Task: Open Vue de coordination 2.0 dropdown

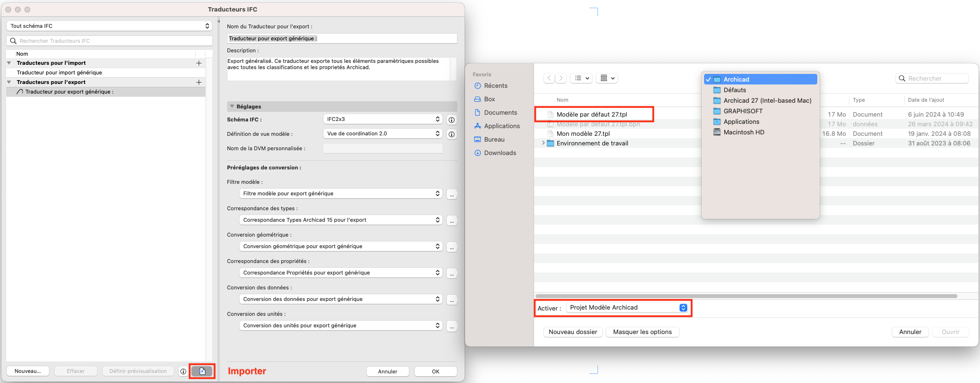Action: pyautogui.click(x=382, y=133)
